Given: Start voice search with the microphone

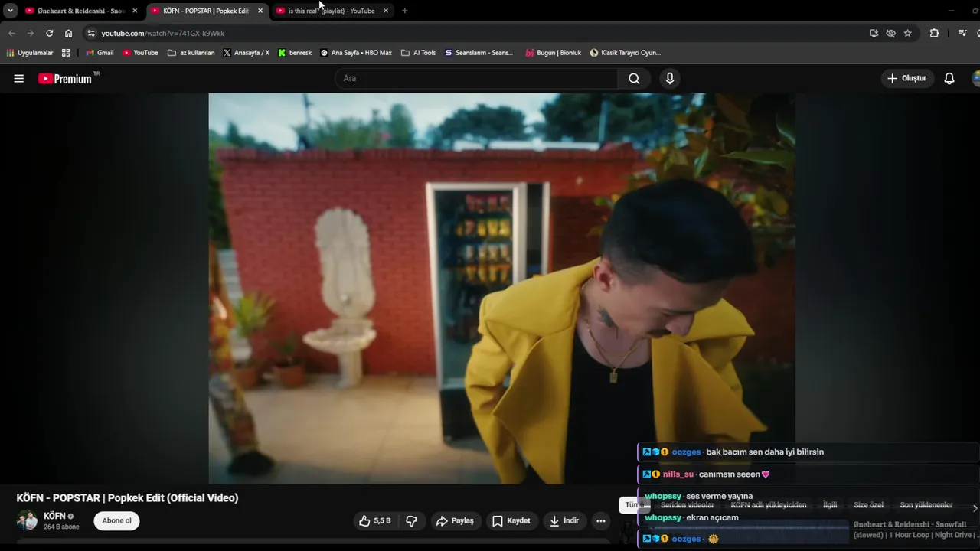Looking at the screenshot, I should (x=670, y=78).
